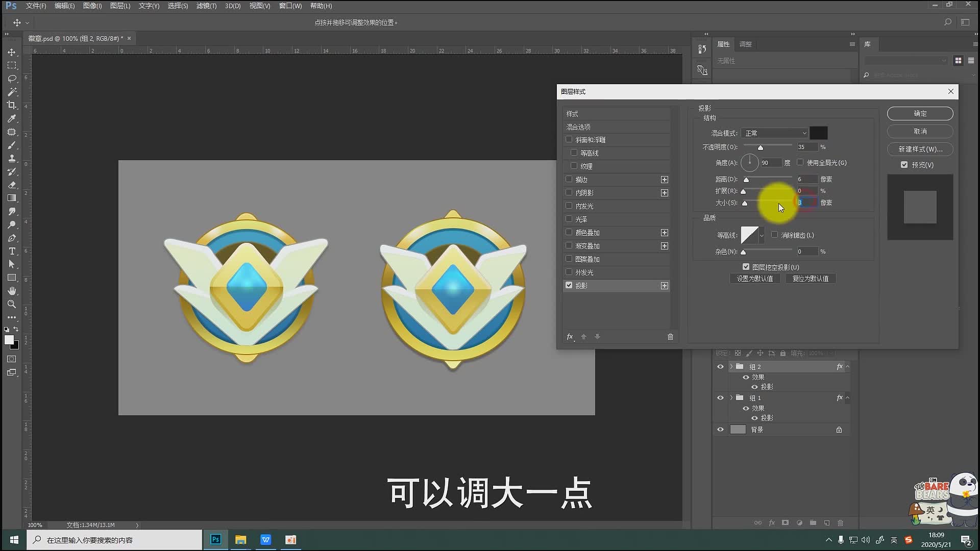Viewport: 980px width, 551px height.
Task: Expand the 组 2 group folder
Action: pyautogui.click(x=731, y=366)
